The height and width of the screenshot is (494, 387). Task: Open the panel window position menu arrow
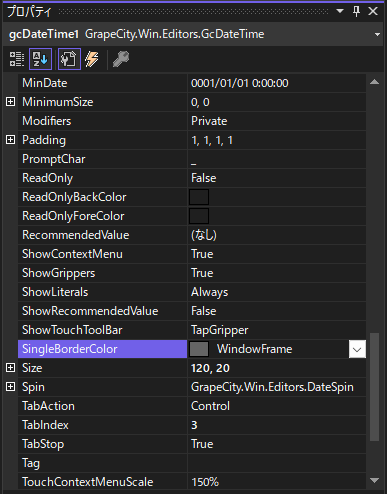coord(340,11)
